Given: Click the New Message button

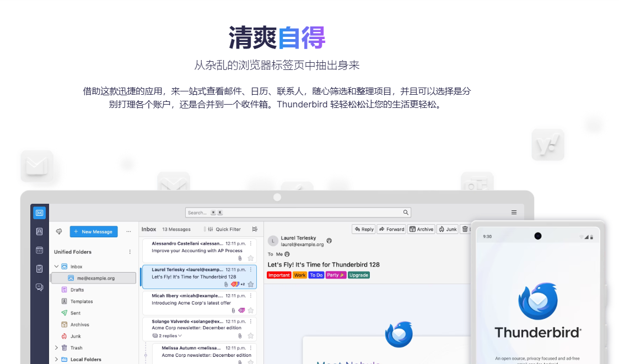Looking at the screenshot, I should coord(94,231).
